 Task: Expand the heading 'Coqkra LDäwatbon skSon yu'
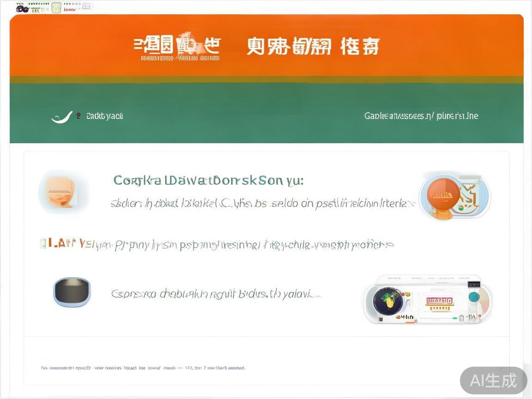pyautogui.click(x=208, y=180)
